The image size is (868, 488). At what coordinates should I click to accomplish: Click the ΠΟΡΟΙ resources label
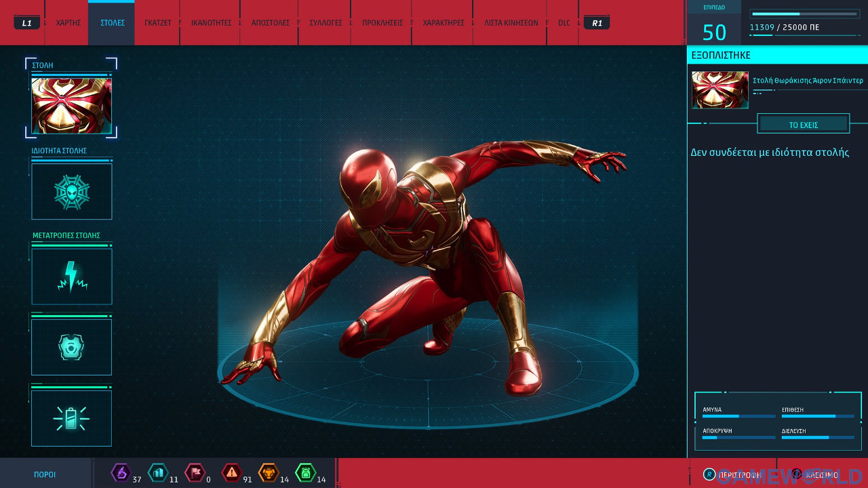pyautogui.click(x=45, y=474)
